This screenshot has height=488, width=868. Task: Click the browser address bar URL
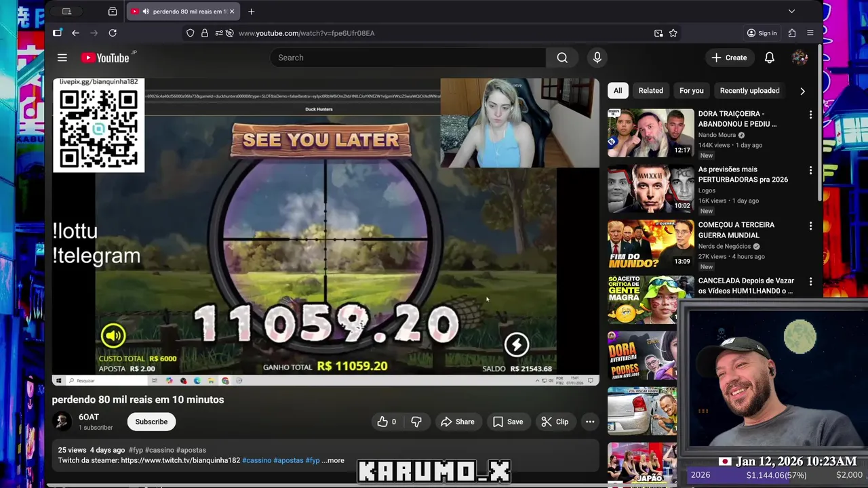pos(307,33)
